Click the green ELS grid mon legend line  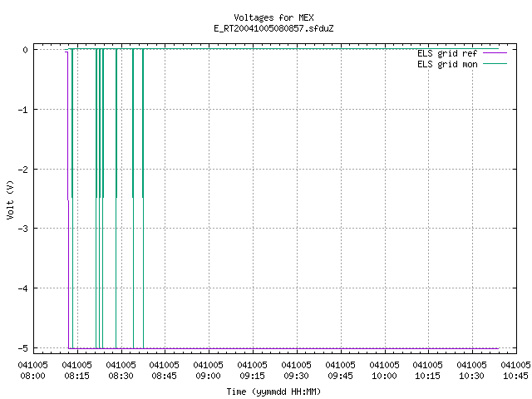(495, 64)
